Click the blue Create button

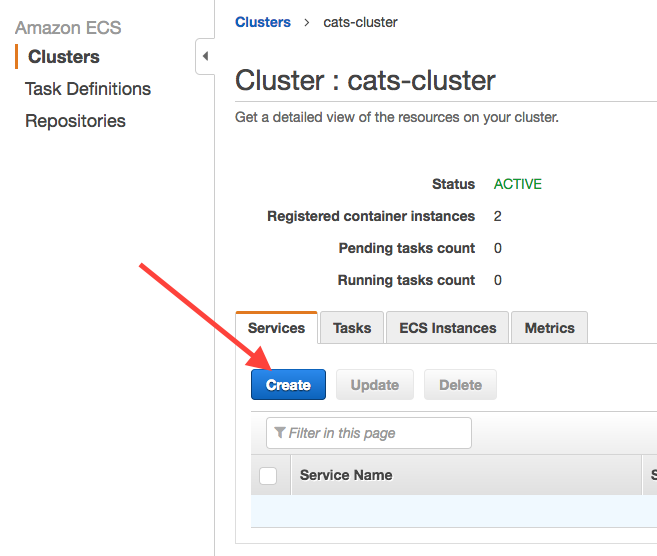pyautogui.click(x=288, y=385)
